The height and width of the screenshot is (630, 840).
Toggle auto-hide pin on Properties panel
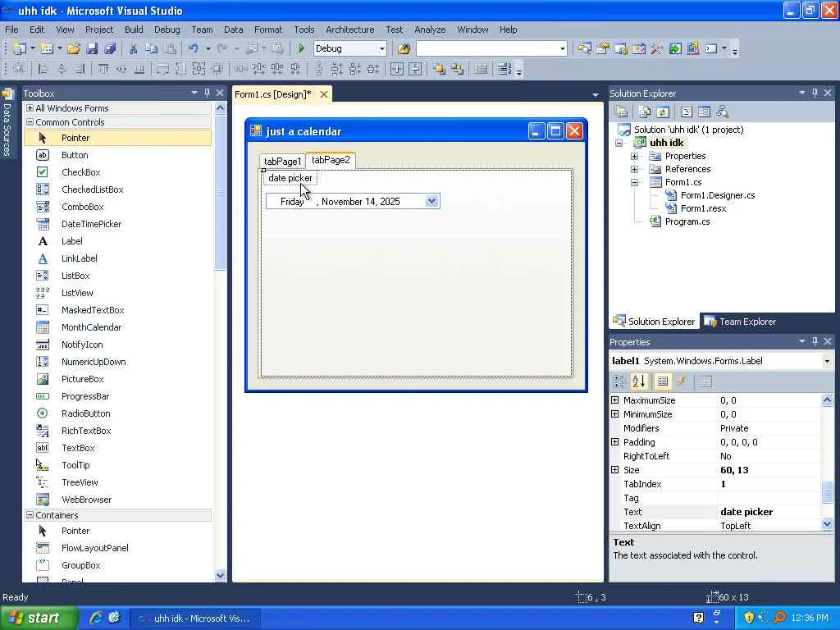815,341
